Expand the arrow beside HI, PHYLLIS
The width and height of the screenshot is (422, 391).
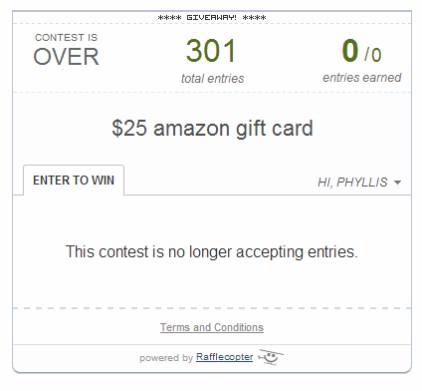click(397, 182)
